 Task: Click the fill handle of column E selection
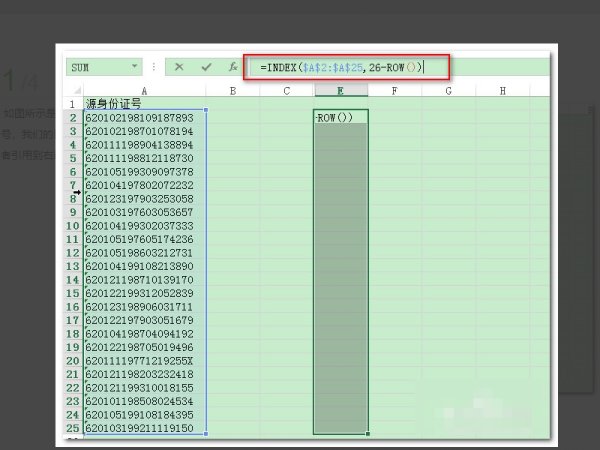tap(368, 434)
